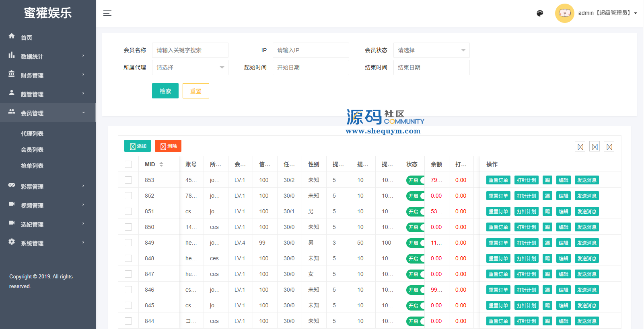
Task: Toggle the 开启 status switch for row 849
Action: coord(415,243)
